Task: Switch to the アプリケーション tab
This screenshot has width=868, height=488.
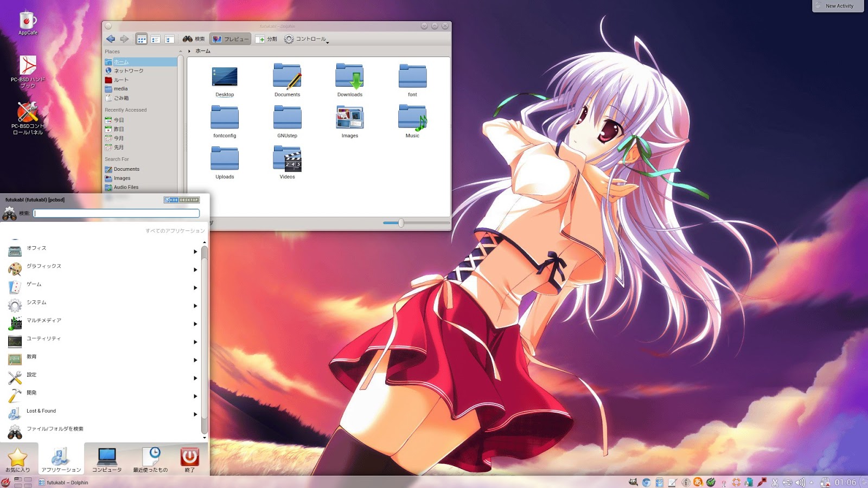Action: 61,459
